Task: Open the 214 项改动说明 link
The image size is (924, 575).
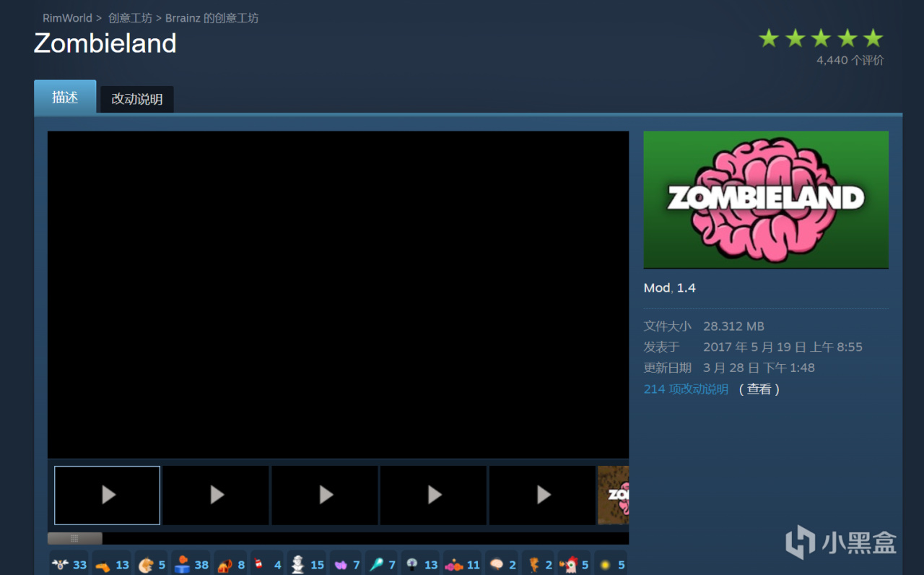Action: (686, 389)
